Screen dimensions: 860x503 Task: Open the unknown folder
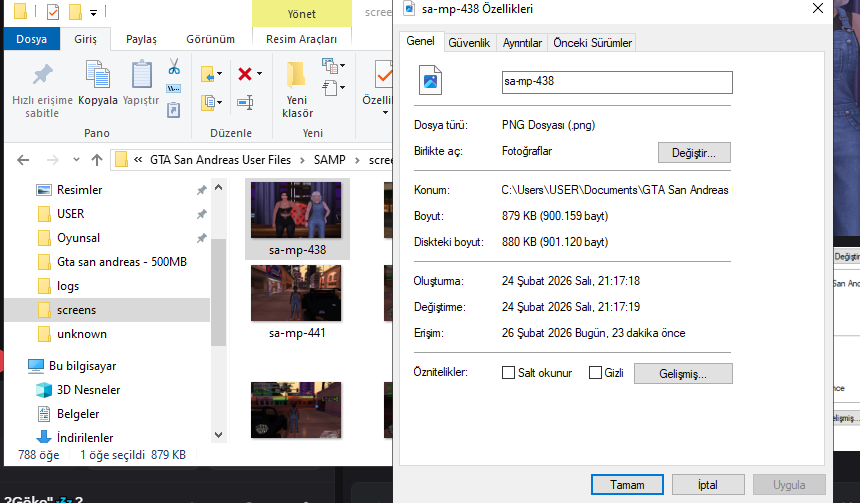[82, 334]
